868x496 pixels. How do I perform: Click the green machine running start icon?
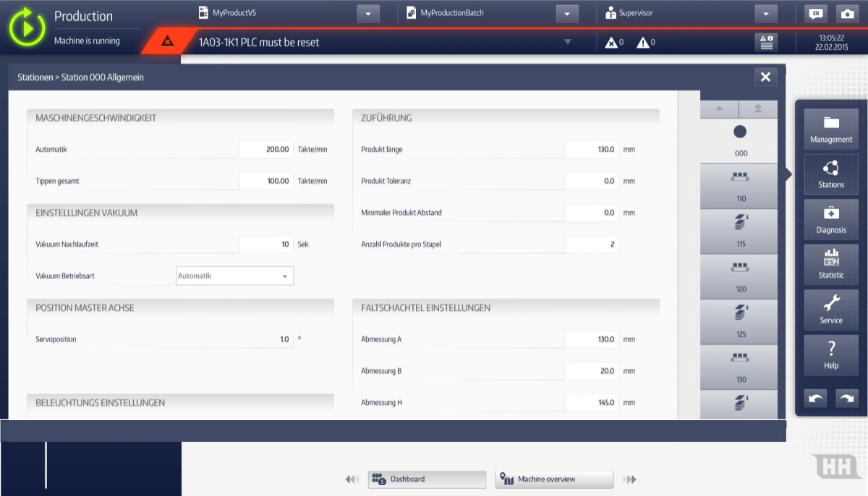[27, 27]
